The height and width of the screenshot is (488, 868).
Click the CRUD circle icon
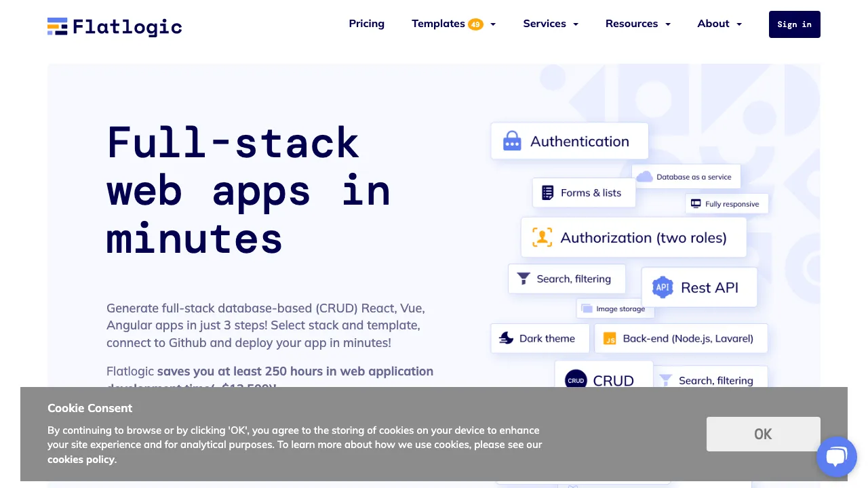[x=576, y=380]
